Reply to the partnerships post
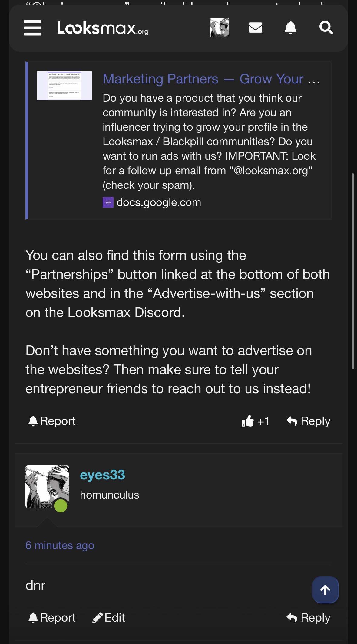 coord(308,421)
